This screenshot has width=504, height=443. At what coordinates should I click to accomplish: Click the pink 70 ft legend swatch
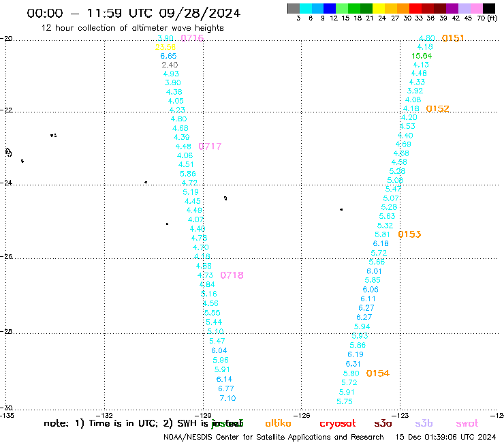(x=476, y=9)
